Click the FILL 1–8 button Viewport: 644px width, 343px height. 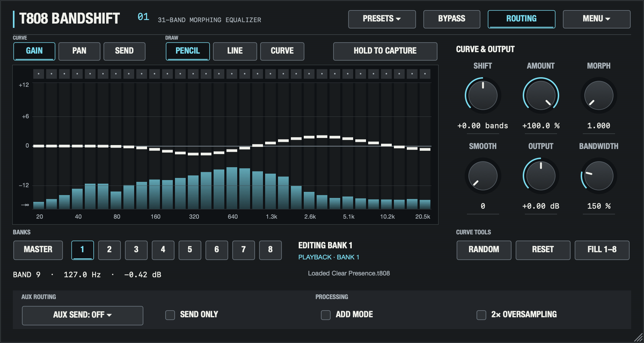pos(602,250)
